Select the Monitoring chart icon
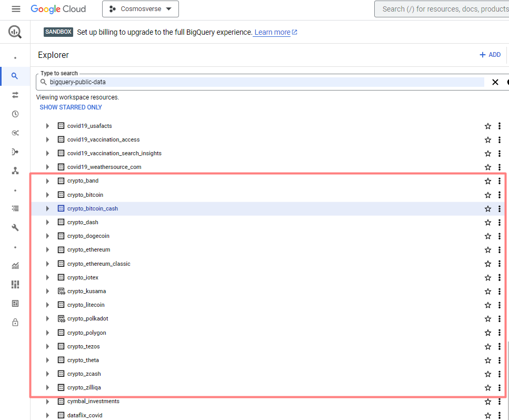Image resolution: width=509 pixels, height=420 pixels. pyautogui.click(x=15, y=265)
